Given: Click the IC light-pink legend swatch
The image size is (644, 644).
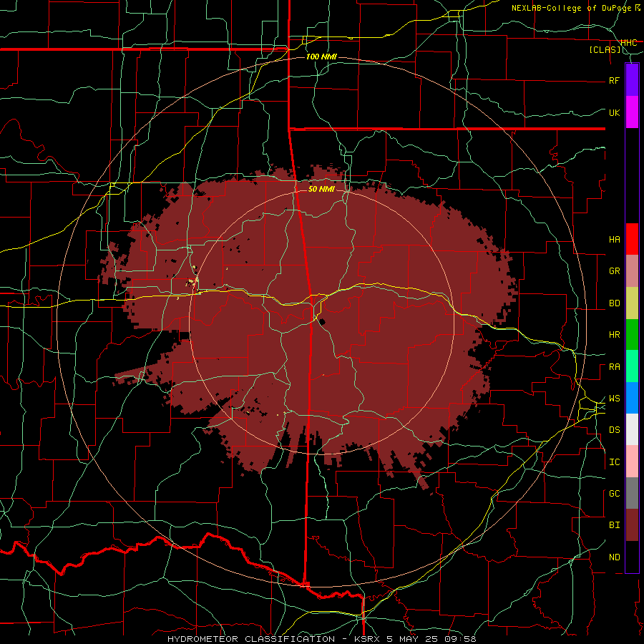Looking at the screenshot, I should pos(632,462).
